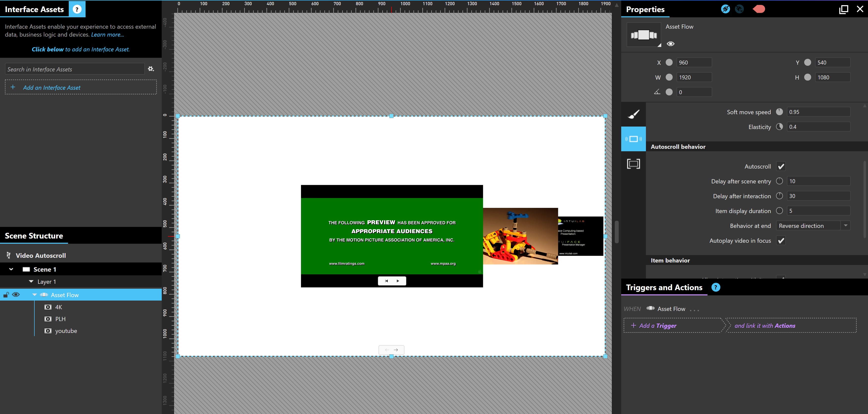Open the Triggers and Actions help icon
Screen dimensions: 868x414
click(716, 287)
